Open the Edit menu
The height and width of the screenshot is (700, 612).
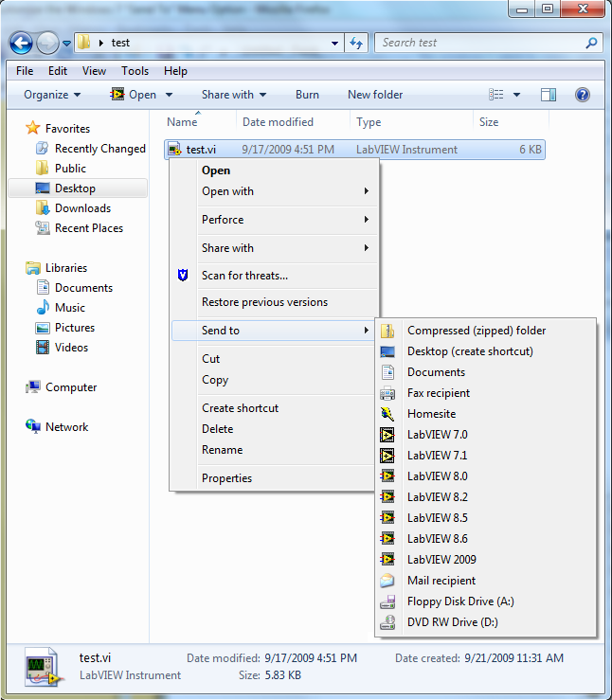pos(58,71)
